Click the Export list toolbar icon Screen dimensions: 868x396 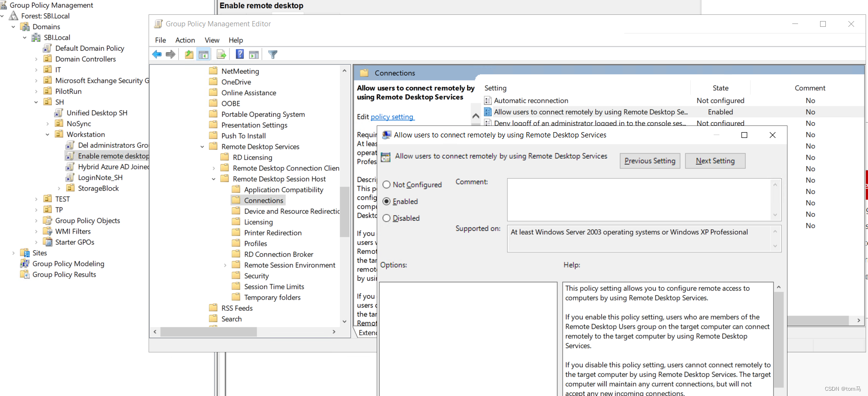221,55
